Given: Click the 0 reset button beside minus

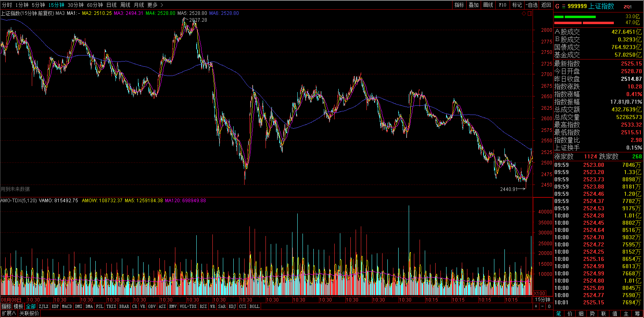Looking at the screenshot, I should point(549,306).
